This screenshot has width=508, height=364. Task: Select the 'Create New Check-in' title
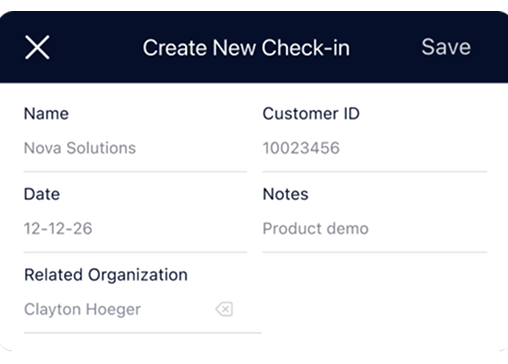point(246,48)
